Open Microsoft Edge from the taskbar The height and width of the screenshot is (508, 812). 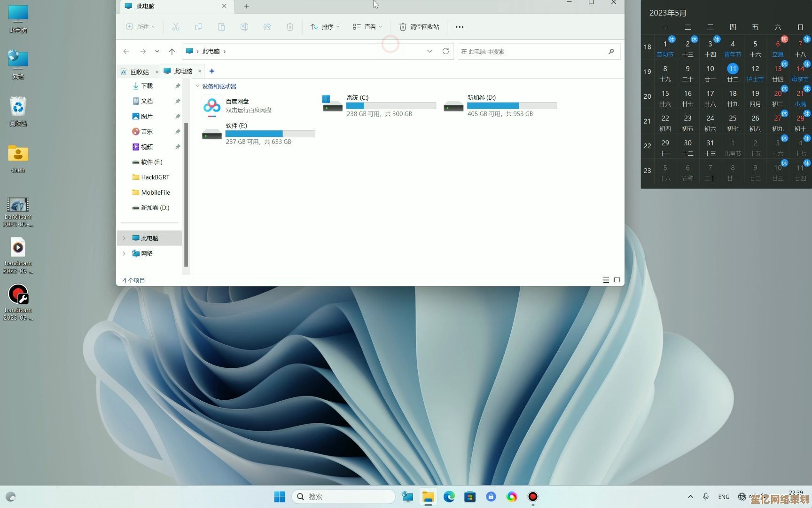coord(449,497)
